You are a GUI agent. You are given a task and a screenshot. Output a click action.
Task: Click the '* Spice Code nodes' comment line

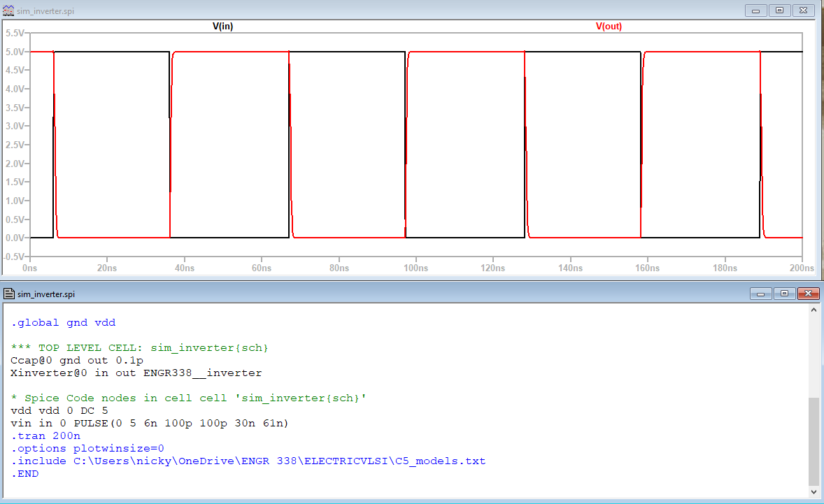tap(189, 398)
